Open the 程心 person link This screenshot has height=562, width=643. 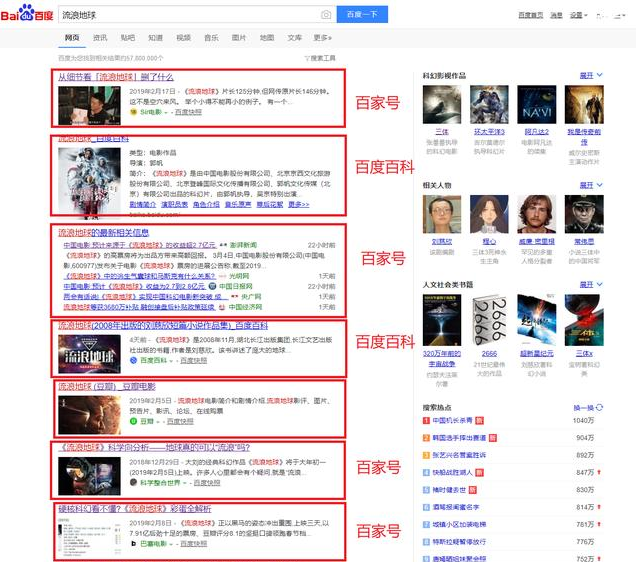point(489,242)
